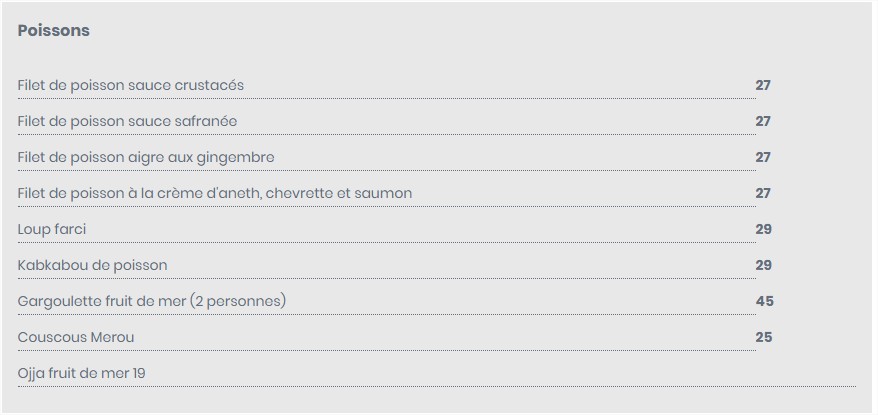Click price 25 for Couscous Merou
The height and width of the screenshot is (415, 878).
764,337
